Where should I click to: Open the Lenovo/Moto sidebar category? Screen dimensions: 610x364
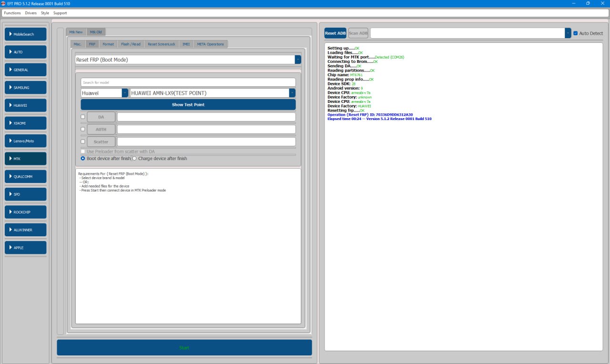[x=26, y=141]
